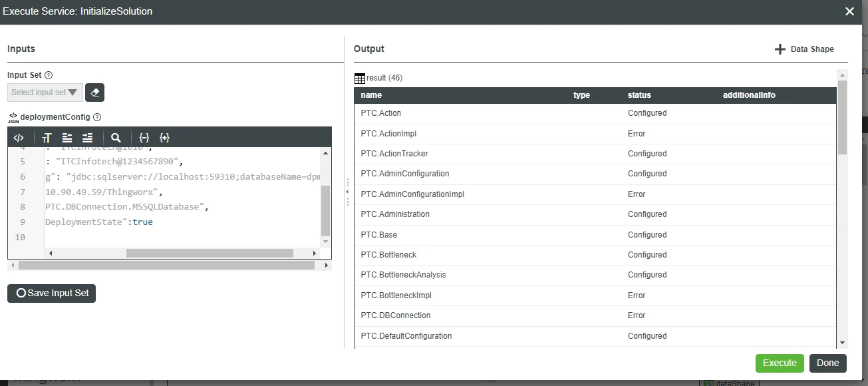Screen dimensions: 868x386
Task: Select the PTC.ActionImpl row name
Action: coord(388,134)
